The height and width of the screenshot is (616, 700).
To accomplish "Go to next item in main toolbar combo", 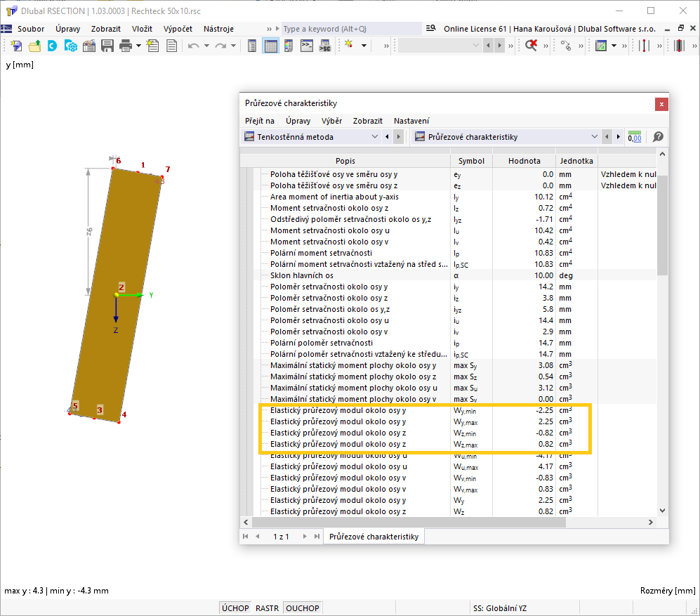I will click(500, 46).
